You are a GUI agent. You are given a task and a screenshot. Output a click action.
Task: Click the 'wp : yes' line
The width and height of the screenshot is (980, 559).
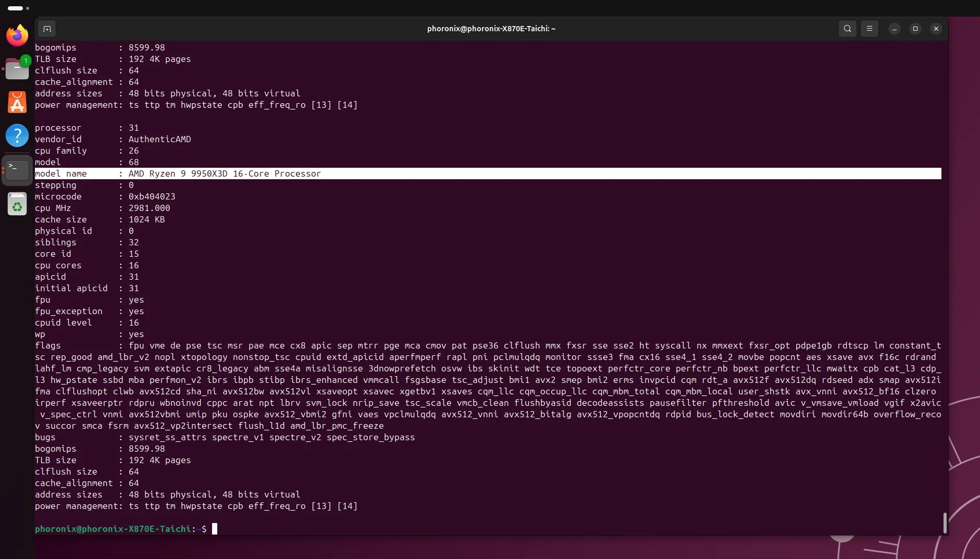coord(90,334)
